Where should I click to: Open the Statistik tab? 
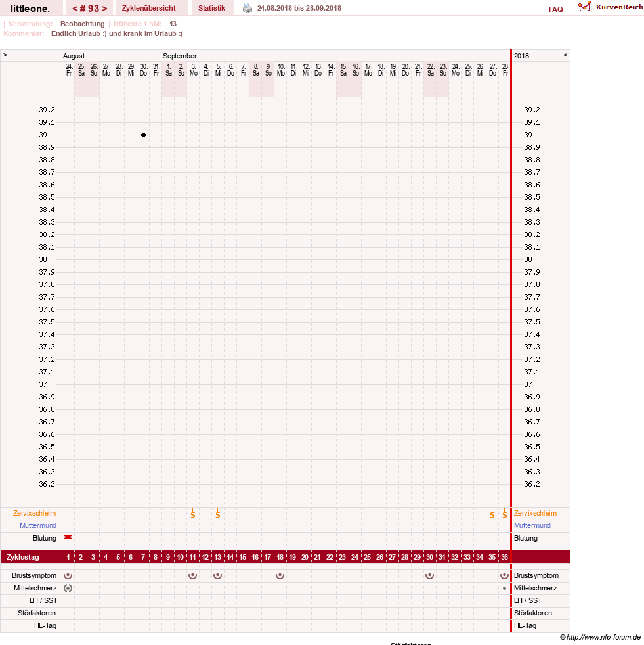tap(212, 8)
